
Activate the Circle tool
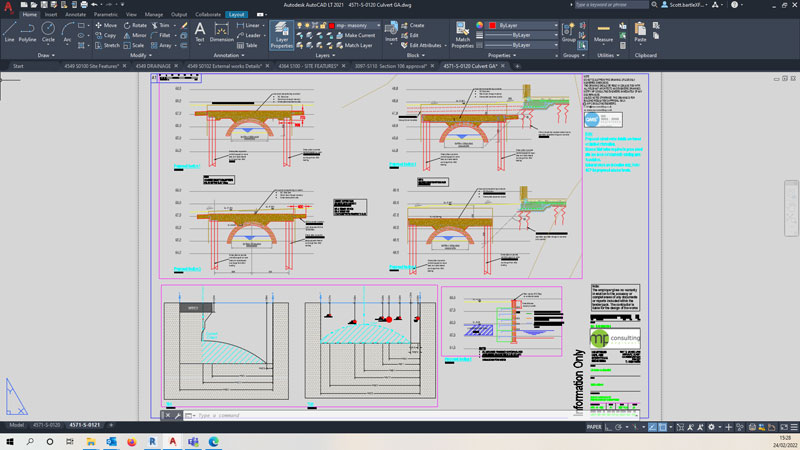(x=50, y=31)
